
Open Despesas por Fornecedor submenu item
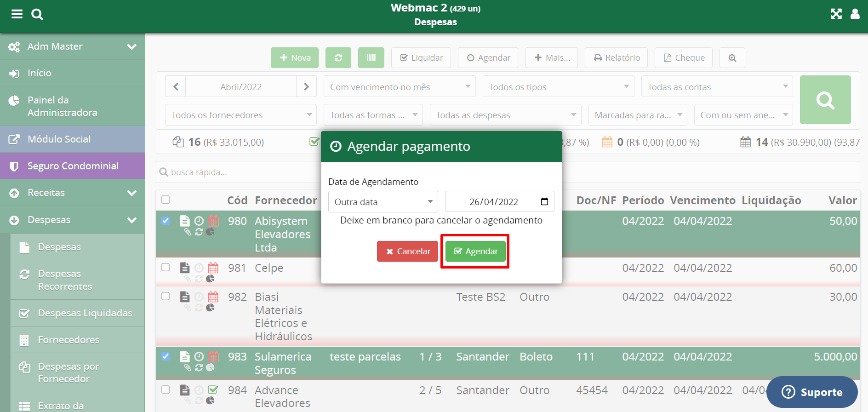77,372
